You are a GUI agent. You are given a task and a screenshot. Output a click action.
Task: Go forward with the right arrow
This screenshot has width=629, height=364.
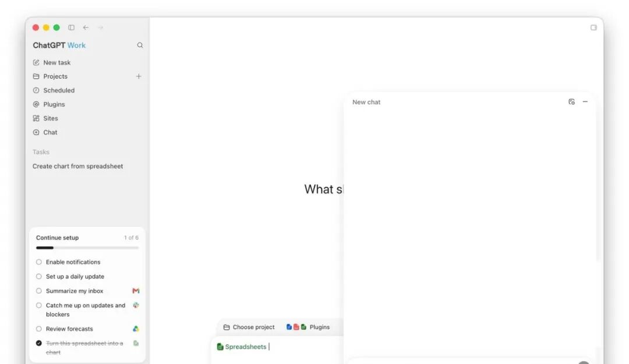100,28
